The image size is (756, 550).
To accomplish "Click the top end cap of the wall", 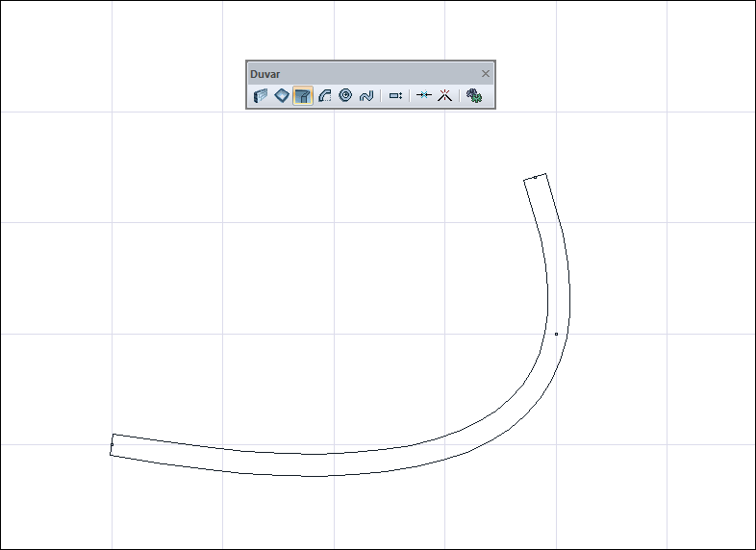I will pos(535,176).
